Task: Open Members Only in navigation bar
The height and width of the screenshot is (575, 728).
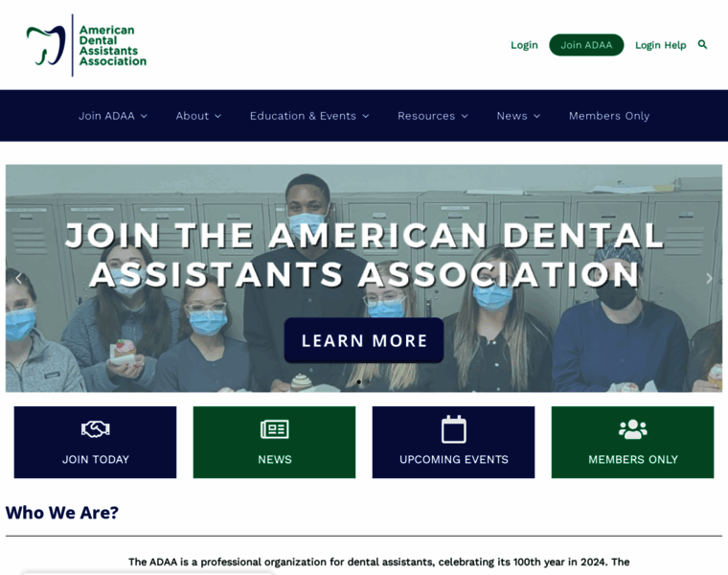Action: coord(609,116)
